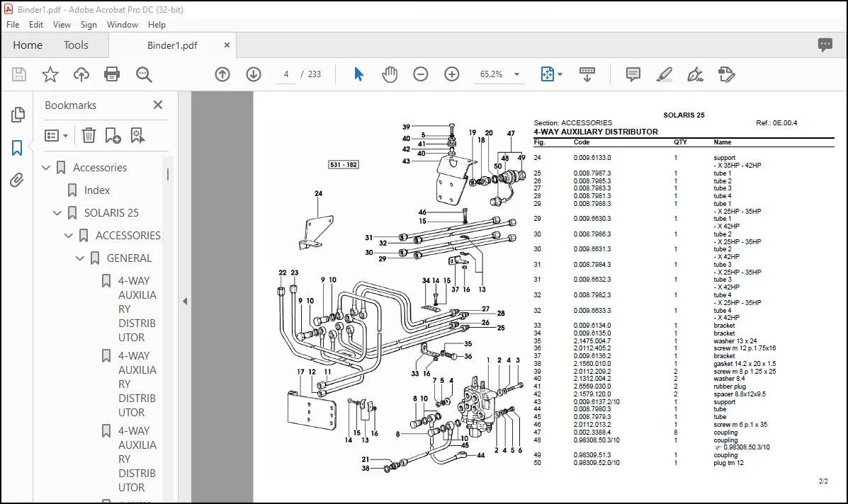Click the 'Ref.: 0E.00.4' text
The height and width of the screenshot is (504, 848).
click(776, 123)
